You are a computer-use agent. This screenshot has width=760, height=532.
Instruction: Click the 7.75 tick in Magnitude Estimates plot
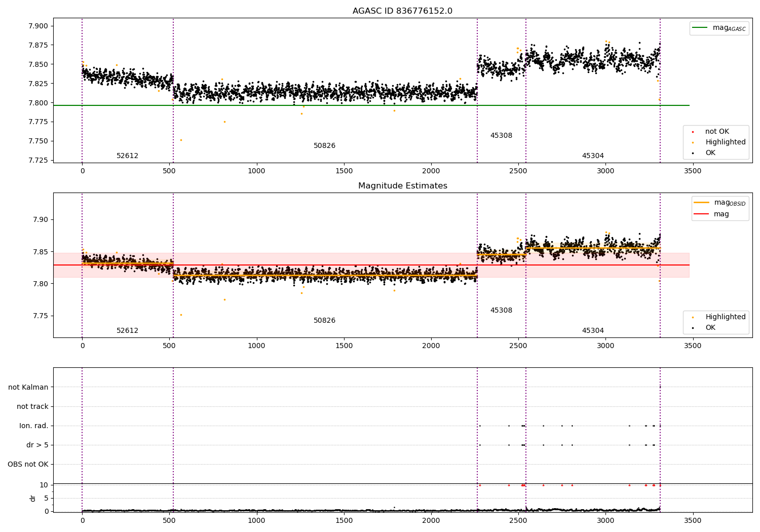coord(41,316)
